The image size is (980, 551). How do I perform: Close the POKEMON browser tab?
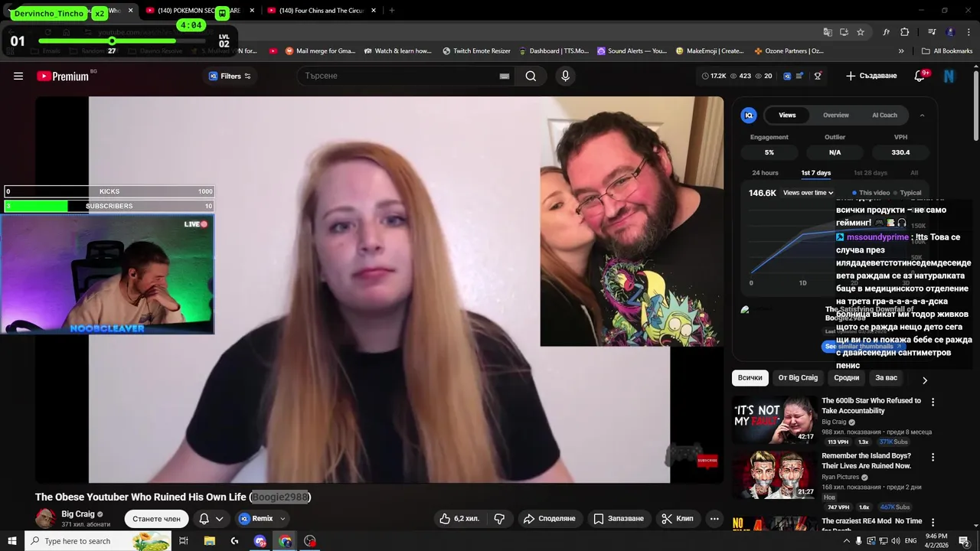tap(252, 11)
